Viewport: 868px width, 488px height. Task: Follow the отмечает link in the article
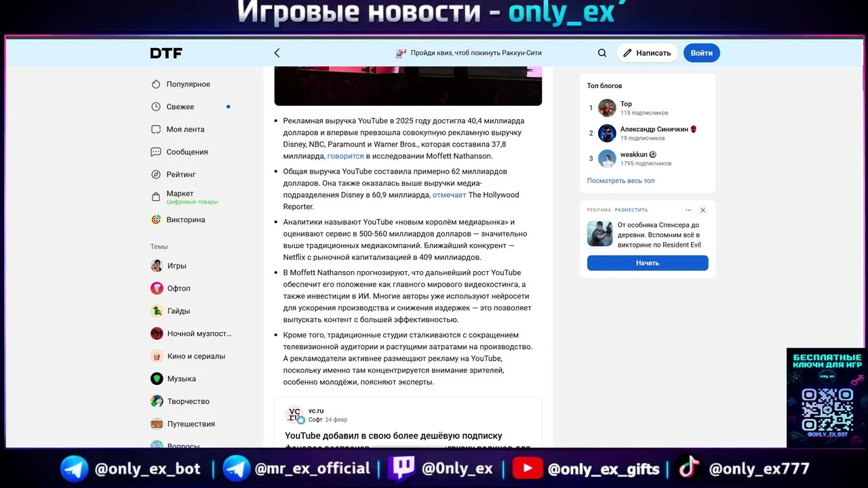tap(450, 195)
